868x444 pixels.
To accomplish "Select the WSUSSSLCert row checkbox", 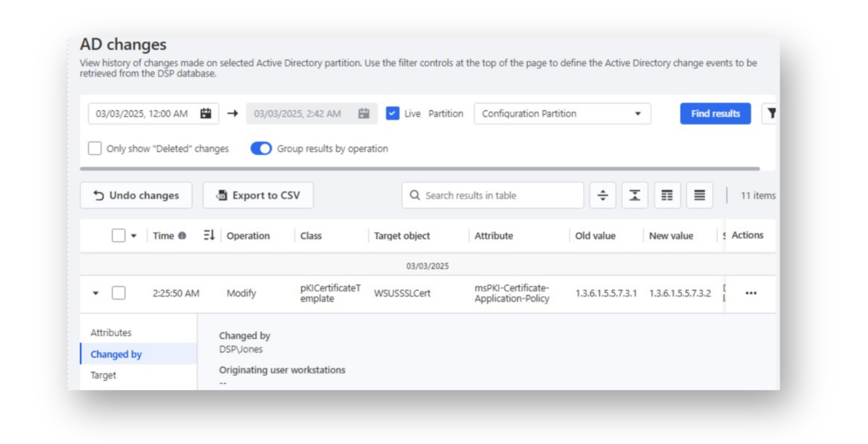I will (118, 293).
